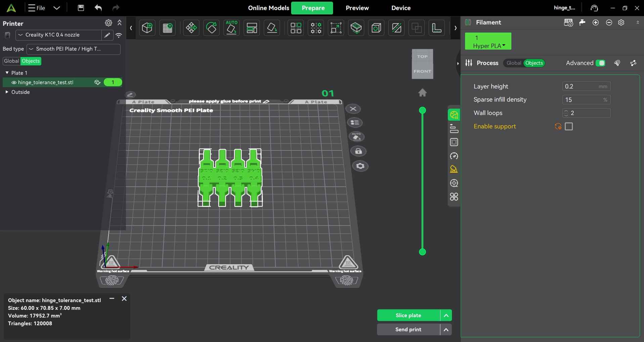
Task: Click the green-topped layered box toolbar icon
Action: tap(356, 28)
